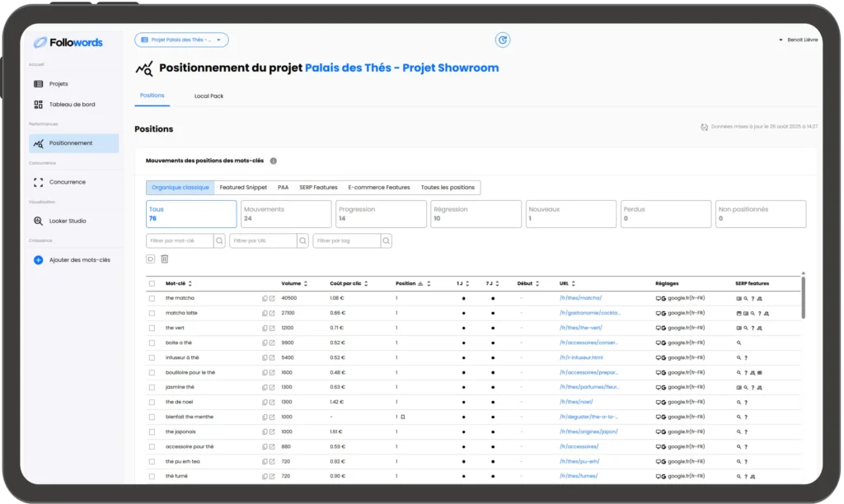Viewport: 844px width, 504px height.
Task: Focus the Filtrer par mot-clé field
Action: [x=180, y=241]
